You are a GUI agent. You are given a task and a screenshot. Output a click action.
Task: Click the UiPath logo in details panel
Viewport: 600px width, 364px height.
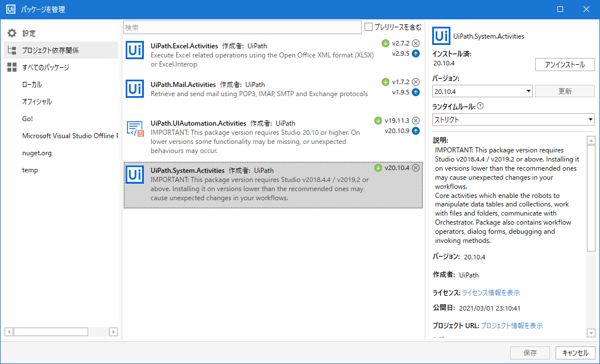coord(441,36)
